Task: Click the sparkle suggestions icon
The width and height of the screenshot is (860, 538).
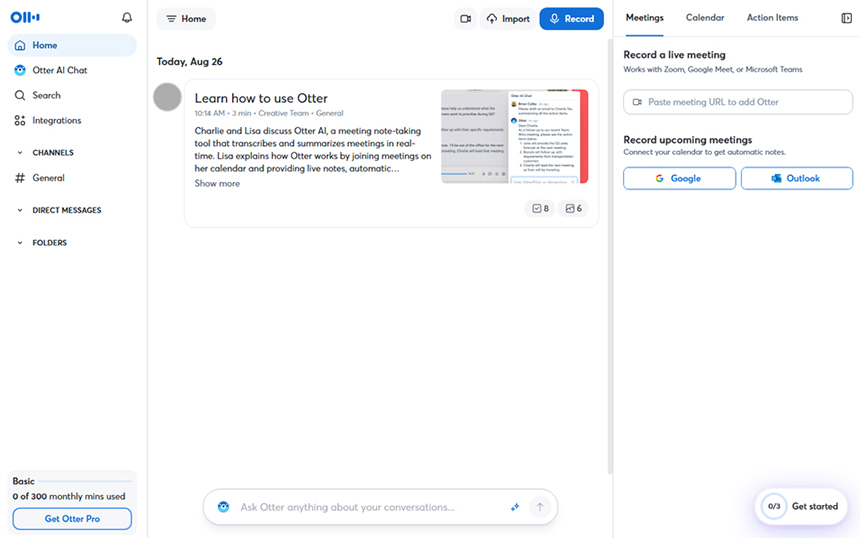Action: [x=514, y=507]
